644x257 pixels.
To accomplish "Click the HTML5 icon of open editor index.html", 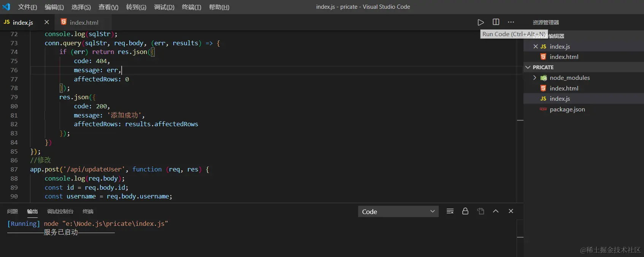I will 543,57.
